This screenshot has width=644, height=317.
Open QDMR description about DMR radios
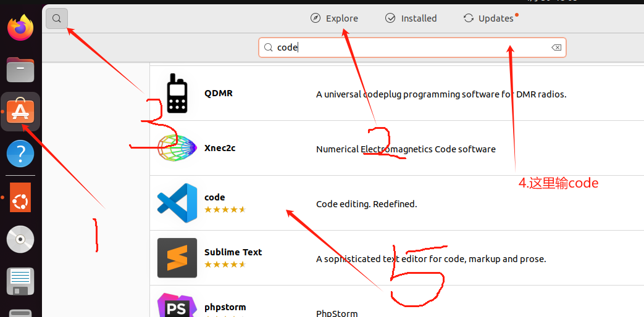click(441, 94)
